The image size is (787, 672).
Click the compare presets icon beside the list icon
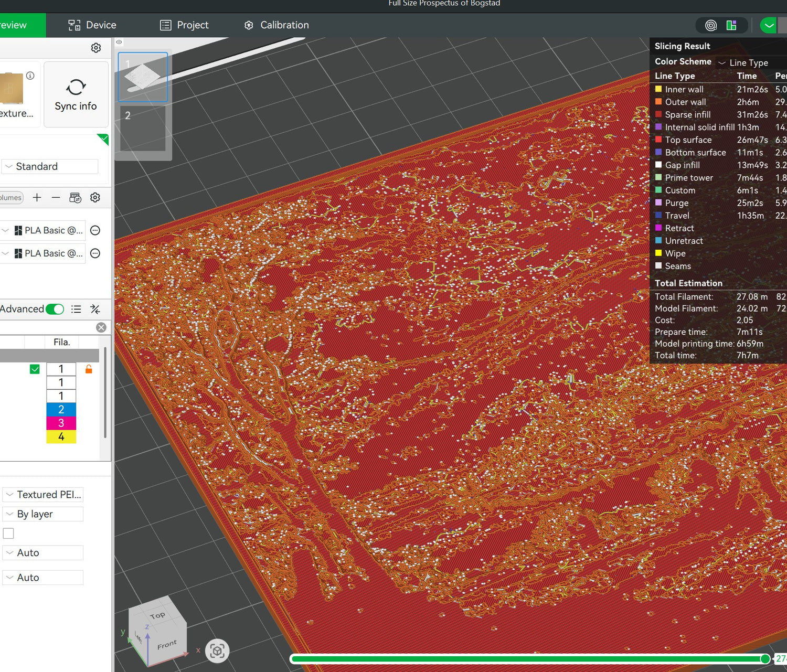[x=95, y=309]
